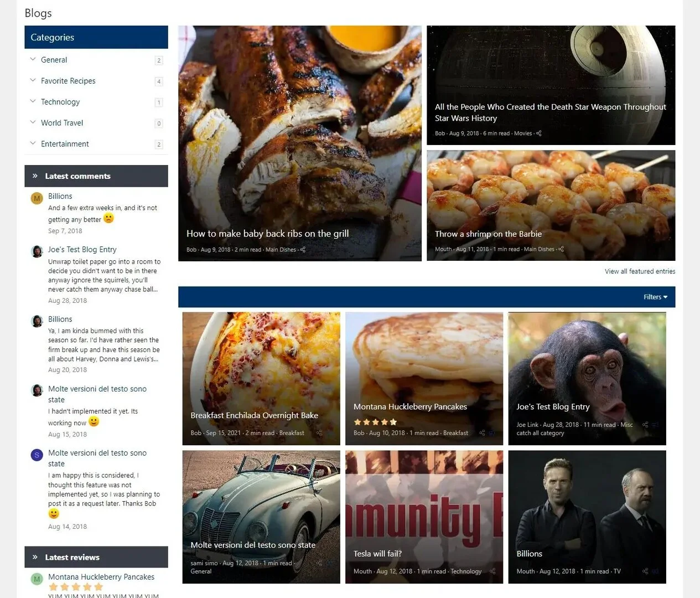Click share icon on Tesla will fail entry
Viewport: 700px width, 598px height.
pos(492,571)
